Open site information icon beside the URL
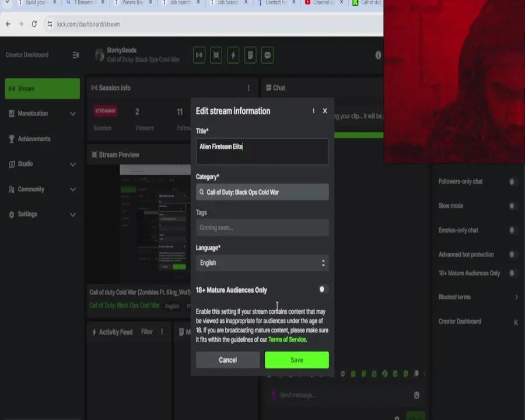525x420 pixels. click(50, 24)
